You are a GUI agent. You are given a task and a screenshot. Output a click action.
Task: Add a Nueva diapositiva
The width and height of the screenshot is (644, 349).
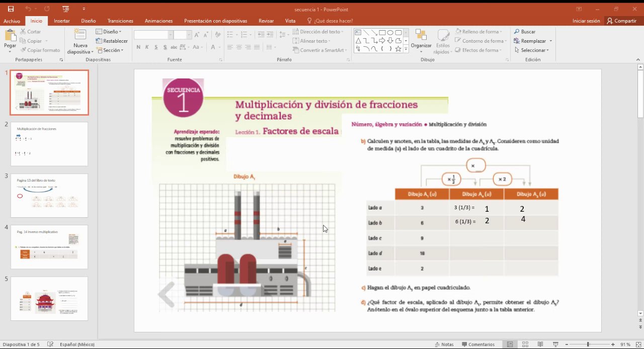tap(80, 41)
